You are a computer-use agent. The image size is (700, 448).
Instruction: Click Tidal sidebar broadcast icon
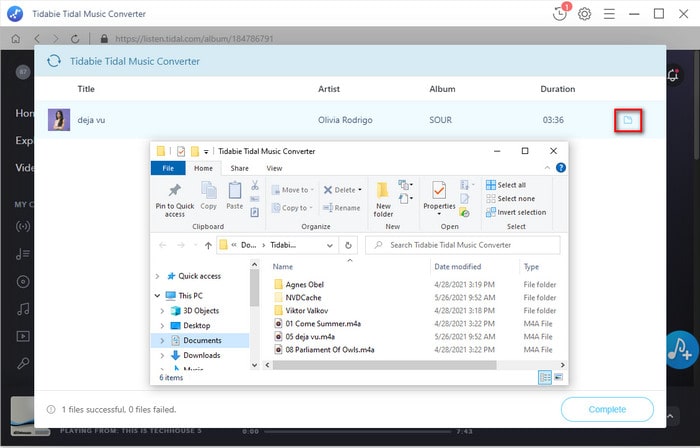[23, 227]
